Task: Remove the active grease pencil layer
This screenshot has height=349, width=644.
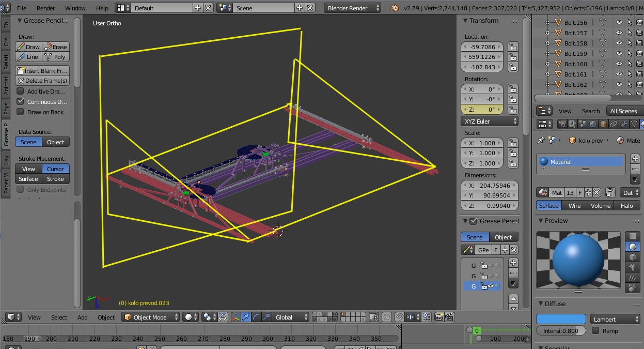Action: click(x=513, y=272)
